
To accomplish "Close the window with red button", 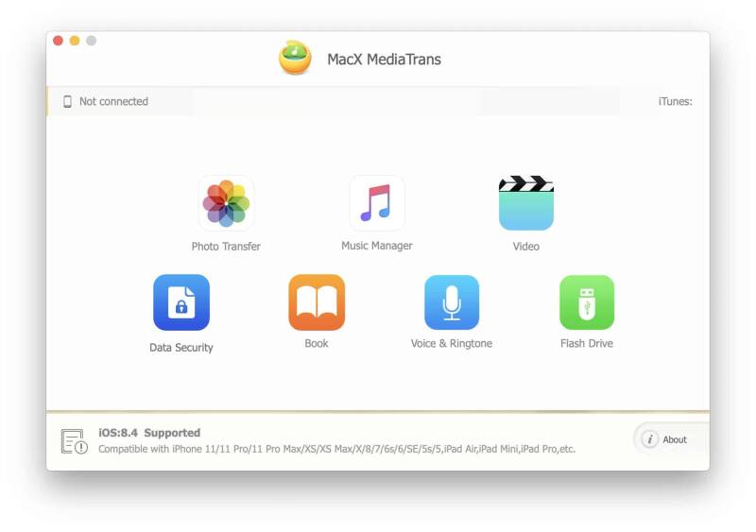I will pos(59,41).
